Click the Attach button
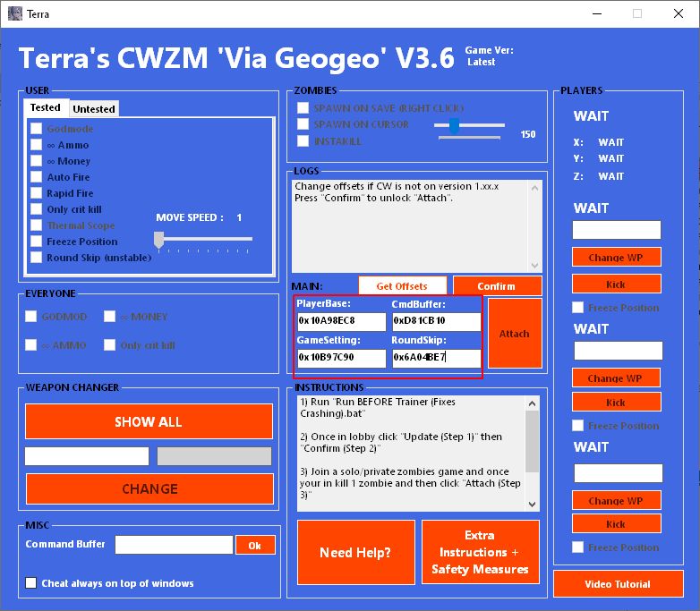The height and width of the screenshot is (611, 700). 515,334
